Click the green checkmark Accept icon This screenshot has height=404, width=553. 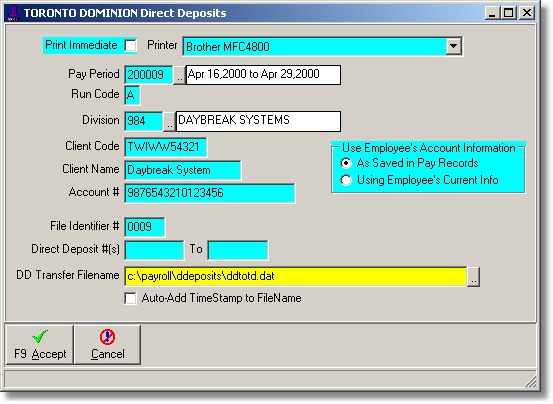(40, 336)
